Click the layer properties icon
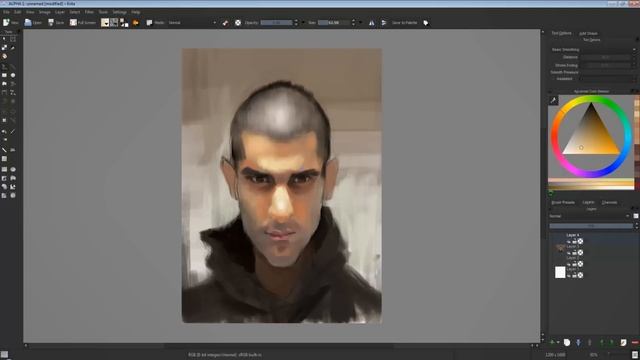 623,342
